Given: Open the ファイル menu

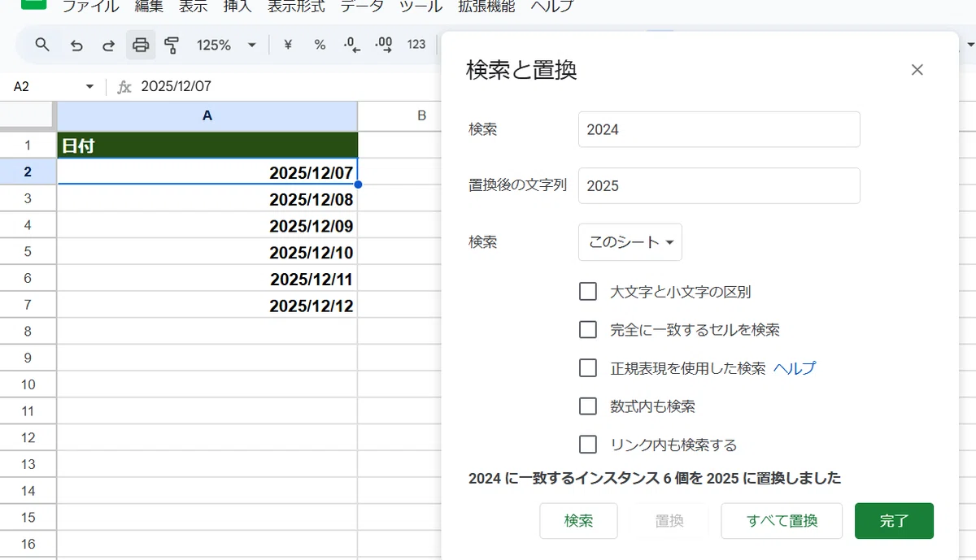Looking at the screenshot, I should [x=90, y=7].
